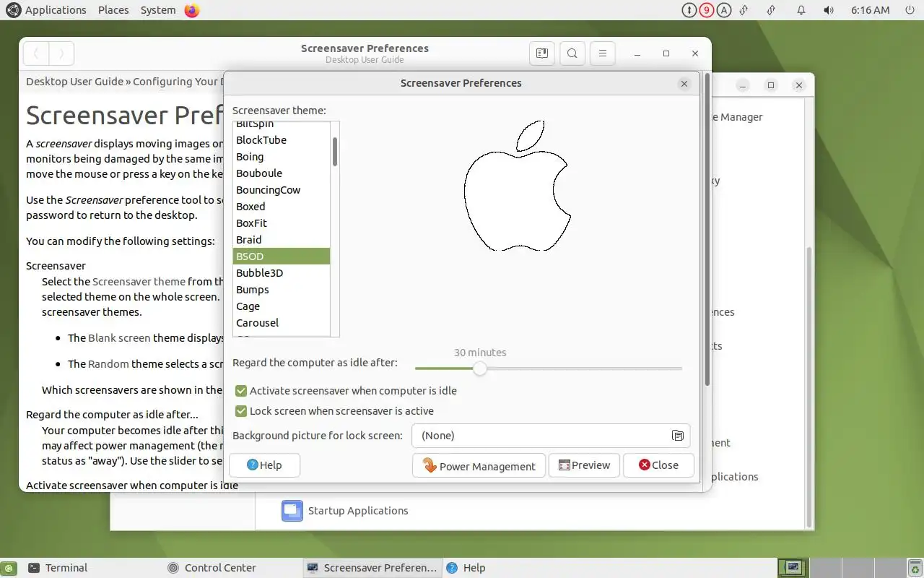The image size is (924, 578).
Task: Click the Startup Applications icon in Control Center
Action: coord(292,511)
